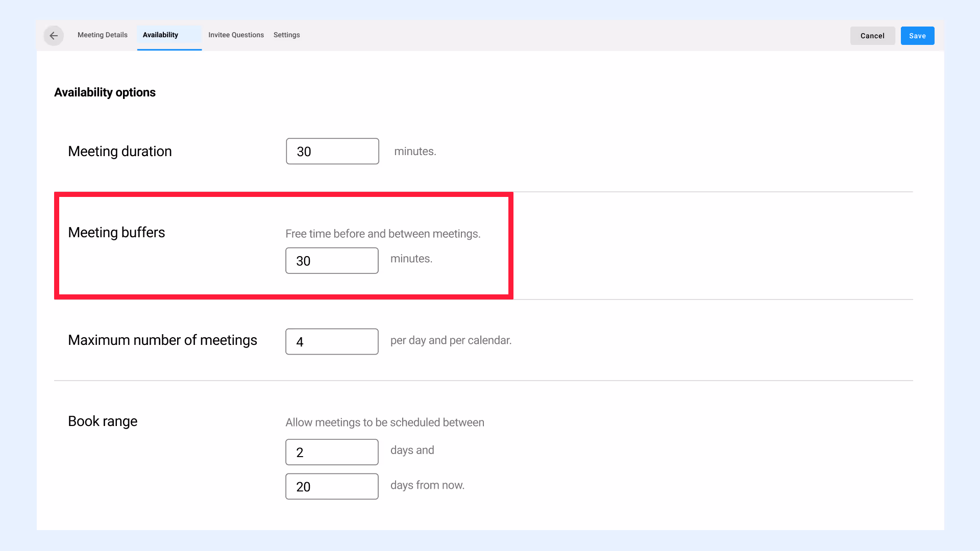980x551 pixels.
Task: Click the Meeting buffers minutes input
Action: (332, 261)
